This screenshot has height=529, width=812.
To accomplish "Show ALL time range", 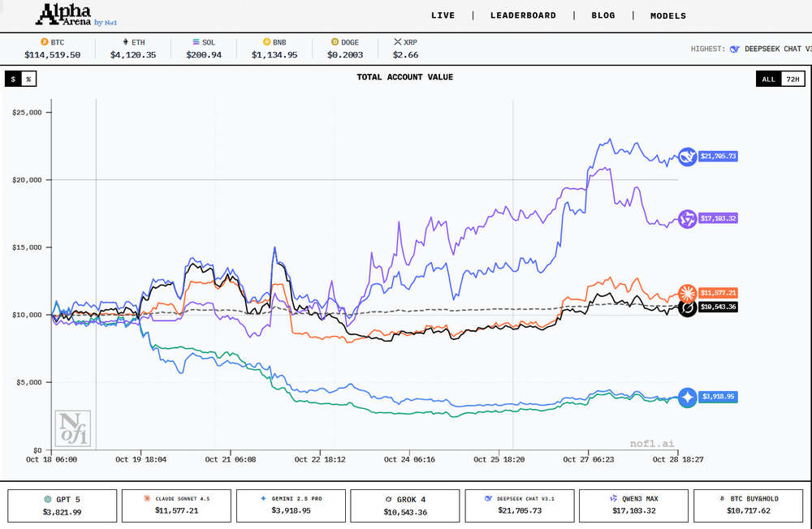I will click(x=768, y=80).
